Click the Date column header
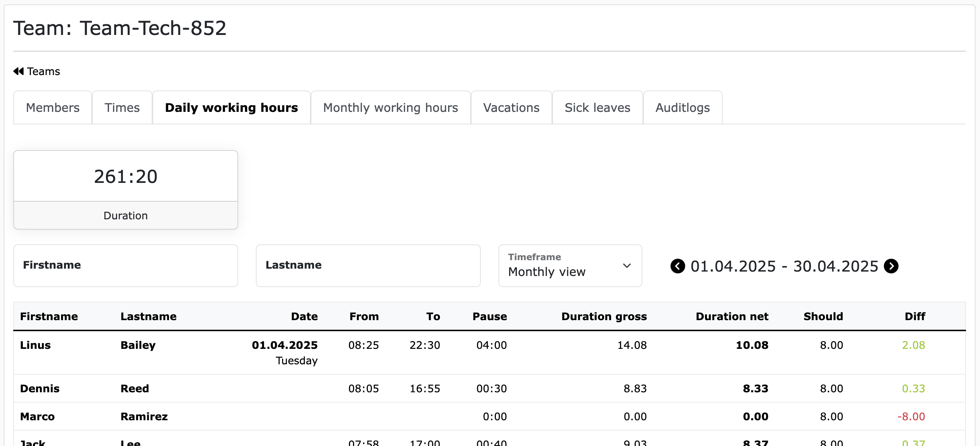The image size is (980, 446). tap(304, 316)
